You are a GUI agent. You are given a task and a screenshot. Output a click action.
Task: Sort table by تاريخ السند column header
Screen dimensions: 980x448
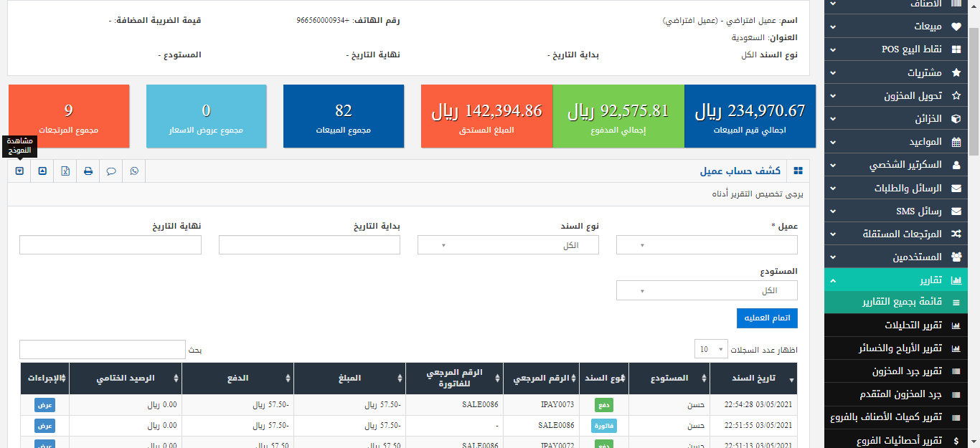tap(753, 378)
